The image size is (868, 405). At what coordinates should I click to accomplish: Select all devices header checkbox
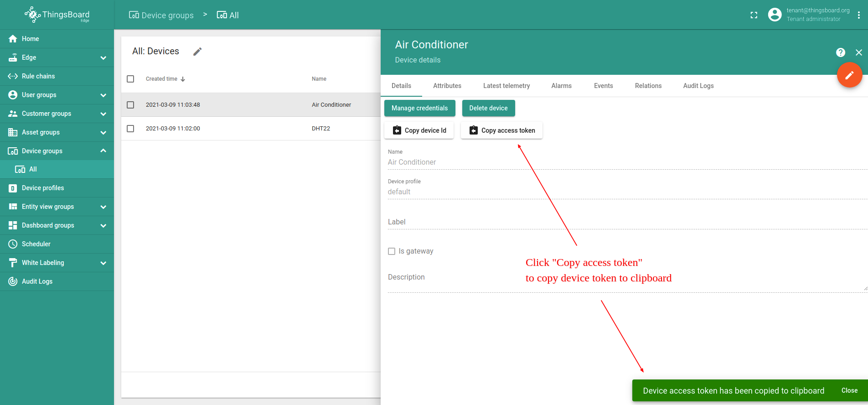coord(130,79)
